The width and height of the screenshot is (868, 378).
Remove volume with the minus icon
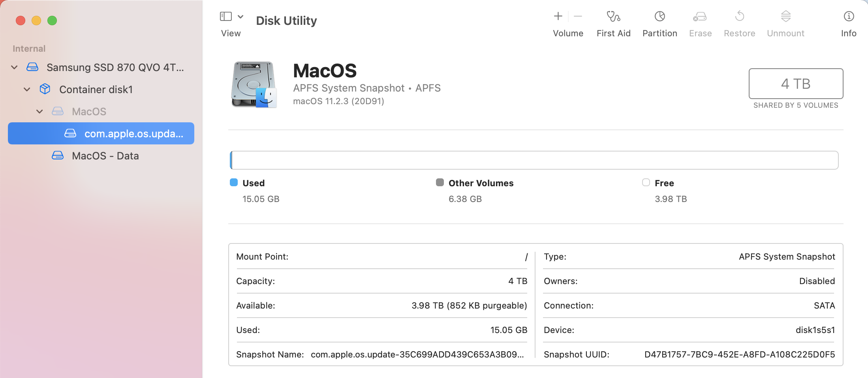[578, 16]
